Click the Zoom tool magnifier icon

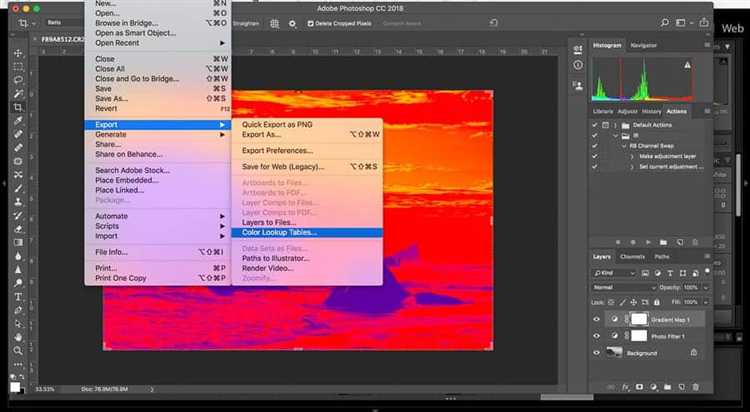coord(18,352)
